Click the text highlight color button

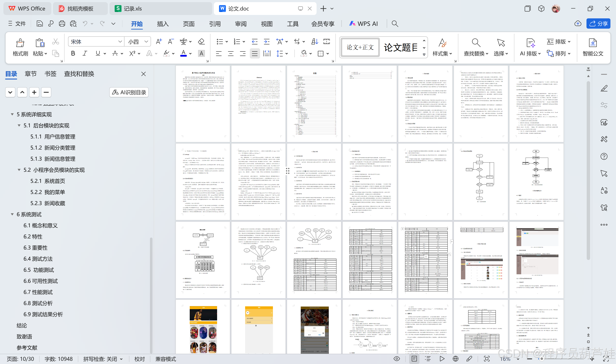[166, 53]
